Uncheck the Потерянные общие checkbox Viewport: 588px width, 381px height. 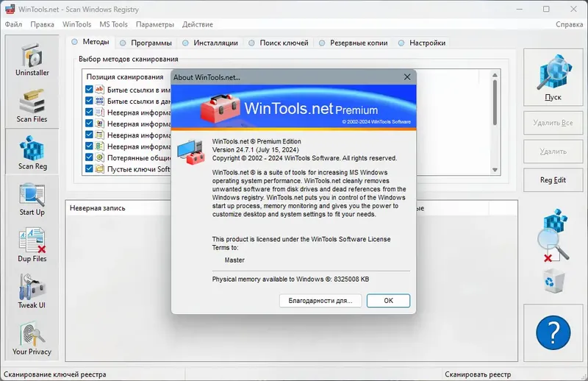89,157
